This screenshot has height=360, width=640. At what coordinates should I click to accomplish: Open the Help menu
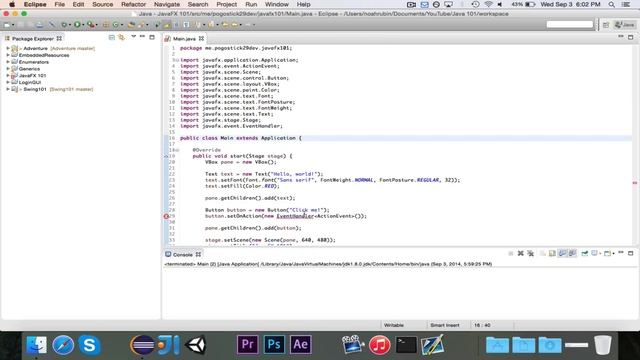click(303, 4)
